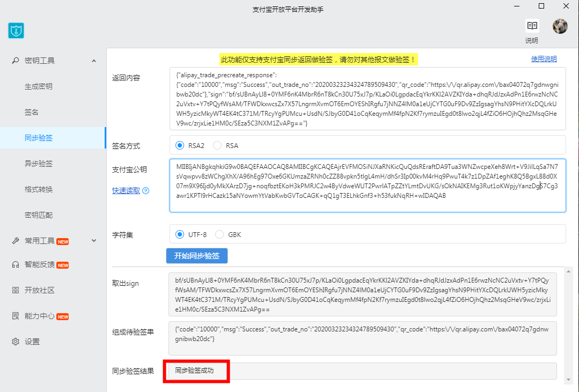The image size is (579, 392).
Task: Open 格式转换 in the sidebar
Action: click(39, 189)
